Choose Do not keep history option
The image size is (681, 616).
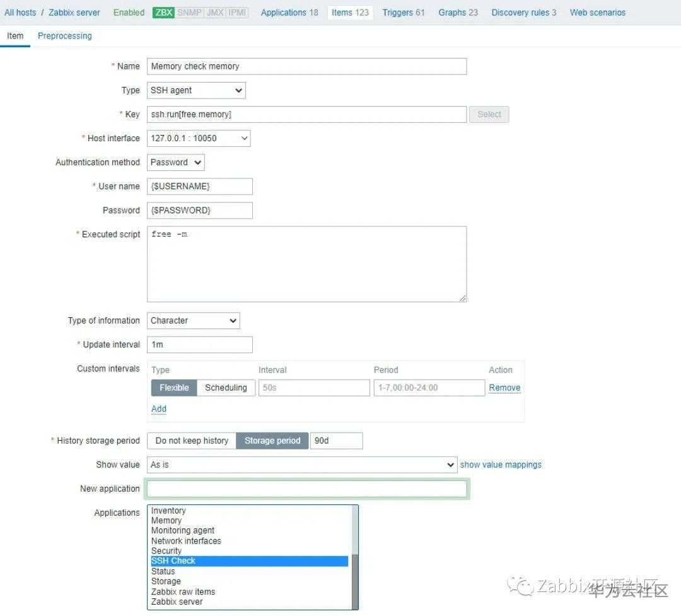tap(192, 441)
